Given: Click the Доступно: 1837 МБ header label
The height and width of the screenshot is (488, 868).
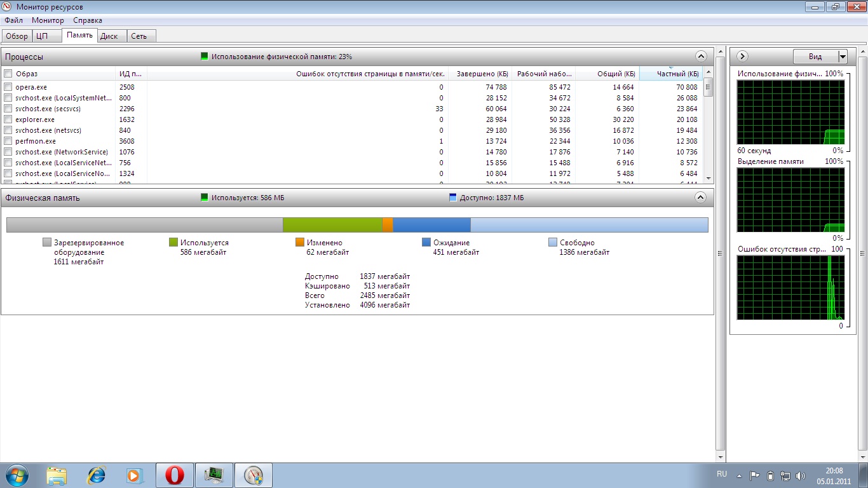Looking at the screenshot, I should [x=491, y=198].
